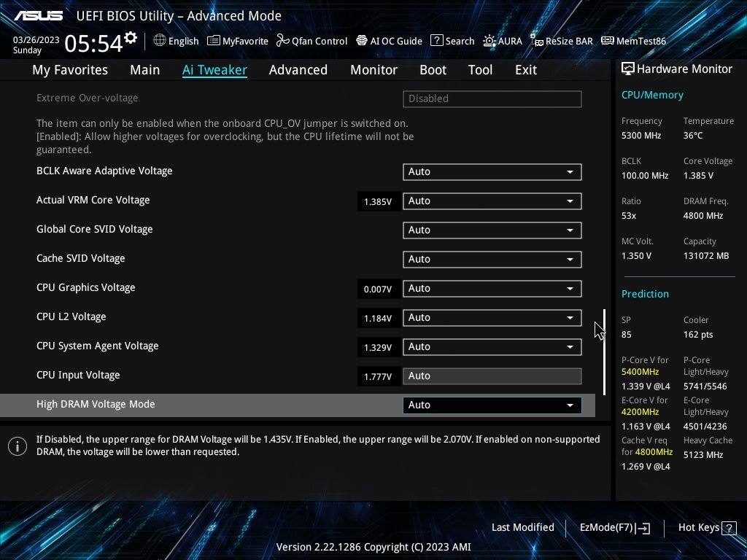This screenshot has width=747, height=560.
Task: Select CPU System Agent Voltage label
Action: click(x=97, y=346)
